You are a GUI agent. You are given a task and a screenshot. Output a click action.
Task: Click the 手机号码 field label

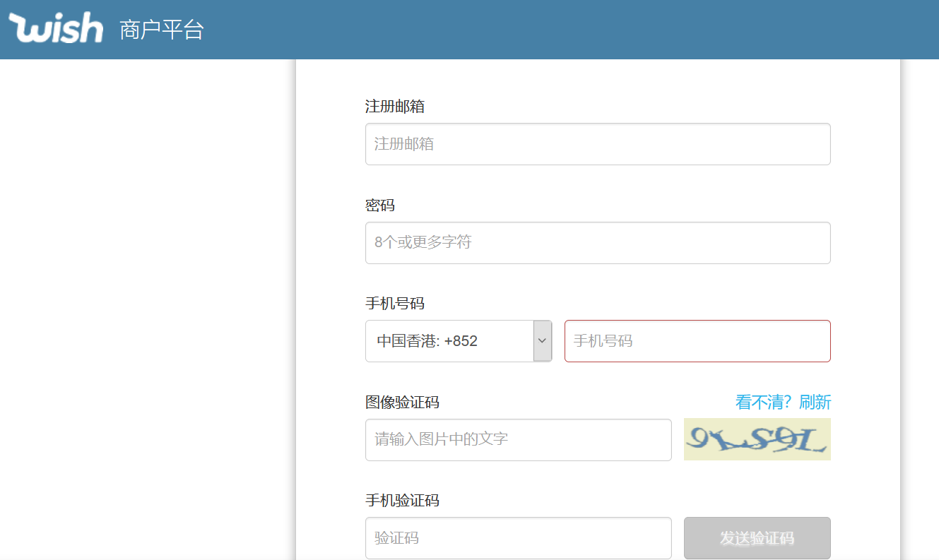click(395, 304)
